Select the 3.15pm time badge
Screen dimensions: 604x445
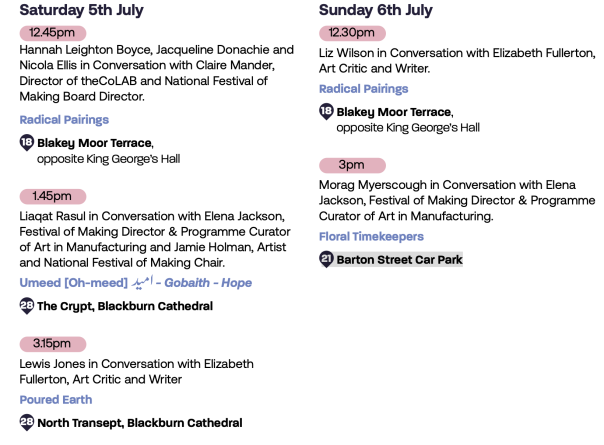53,344
